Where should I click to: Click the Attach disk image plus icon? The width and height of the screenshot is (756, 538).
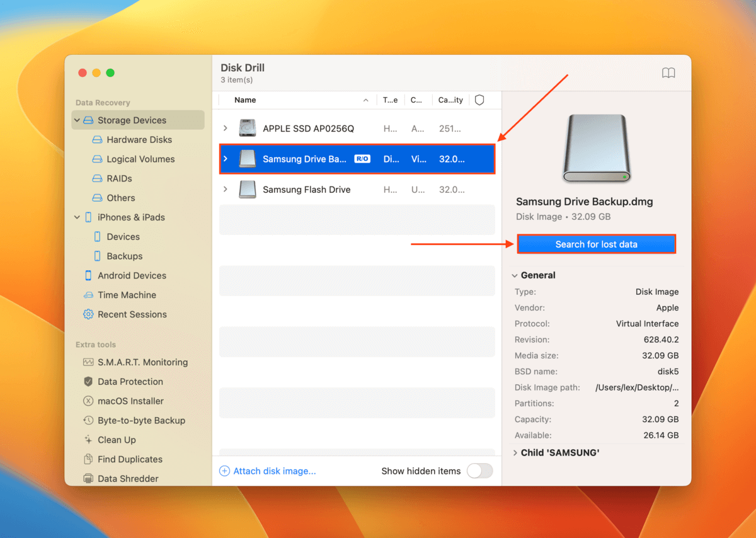click(224, 471)
